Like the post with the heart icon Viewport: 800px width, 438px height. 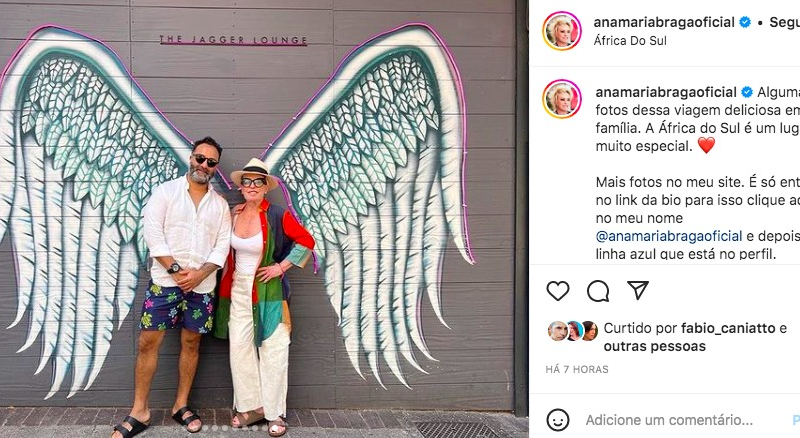(558, 291)
